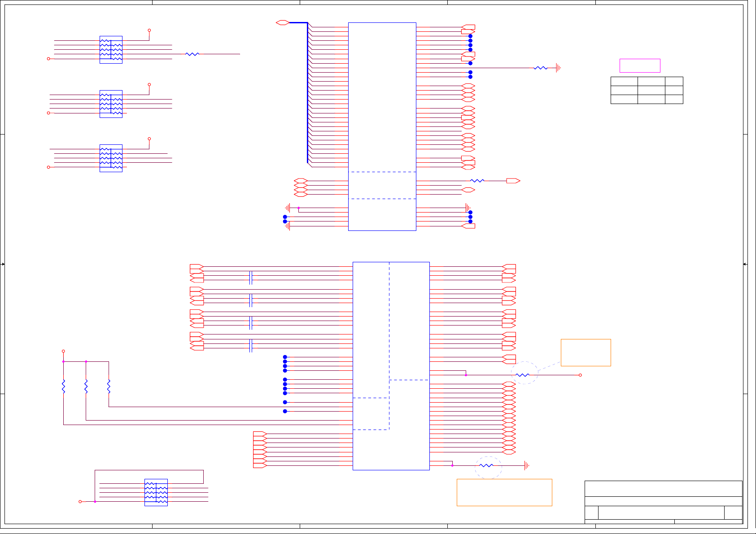Select the magenta junction dot beside the upper IC's left ground
This screenshot has height=534, width=756.
[298, 208]
